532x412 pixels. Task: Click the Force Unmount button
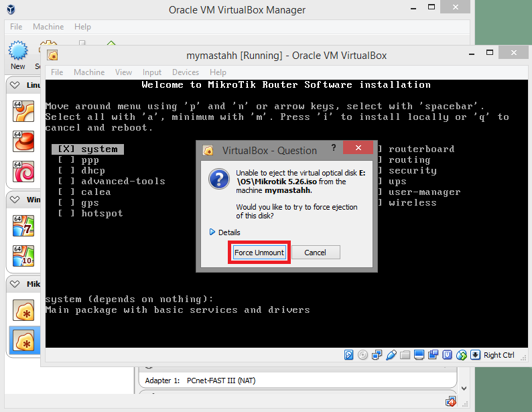pos(259,253)
